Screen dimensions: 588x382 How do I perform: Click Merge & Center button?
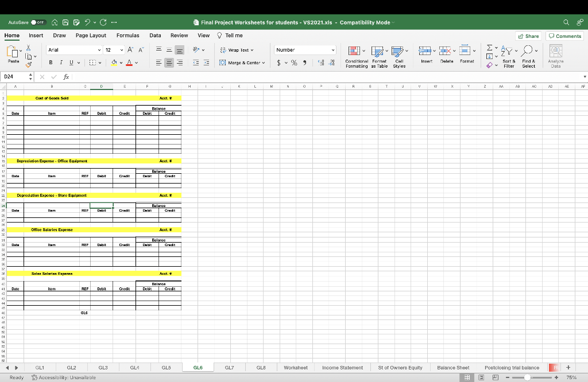pyautogui.click(x=242, y=63)
